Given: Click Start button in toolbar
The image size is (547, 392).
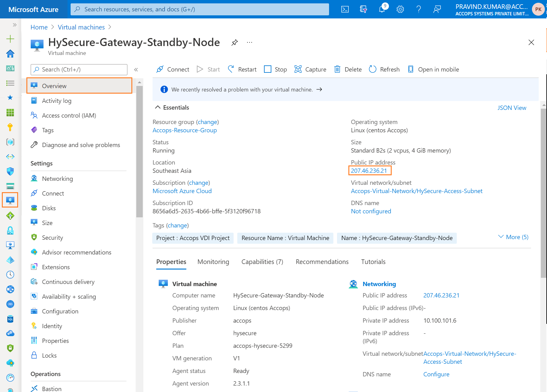Looking at the screenshot, I should (x=208, y=69).
